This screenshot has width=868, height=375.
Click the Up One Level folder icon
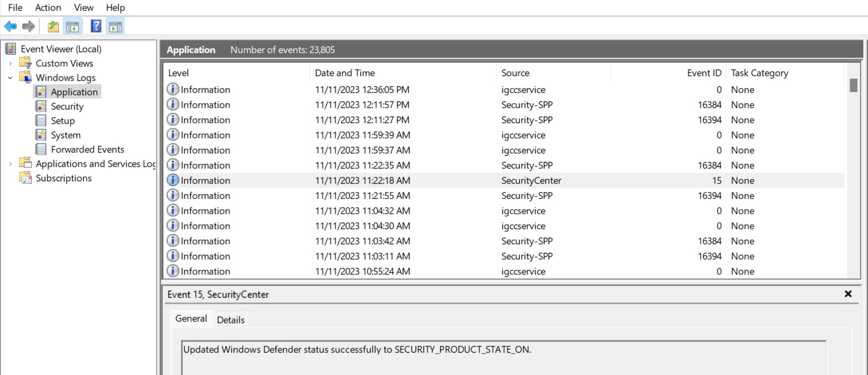pos(54,26)
